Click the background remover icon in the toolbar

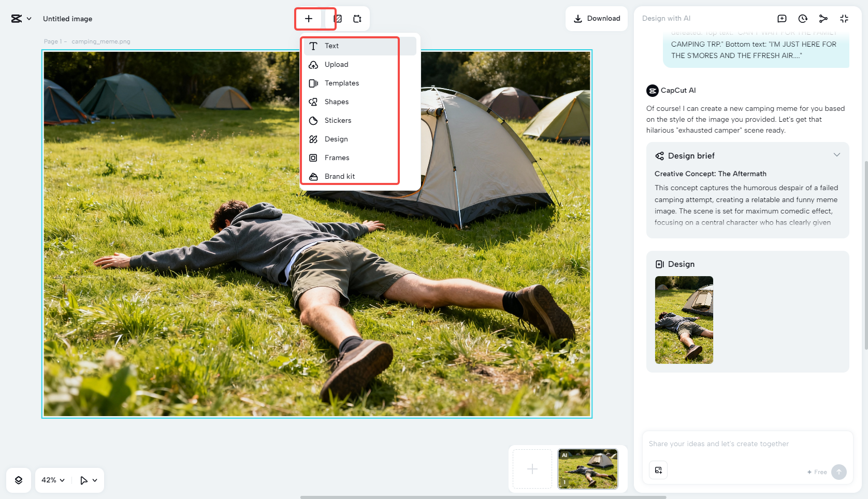338,18
